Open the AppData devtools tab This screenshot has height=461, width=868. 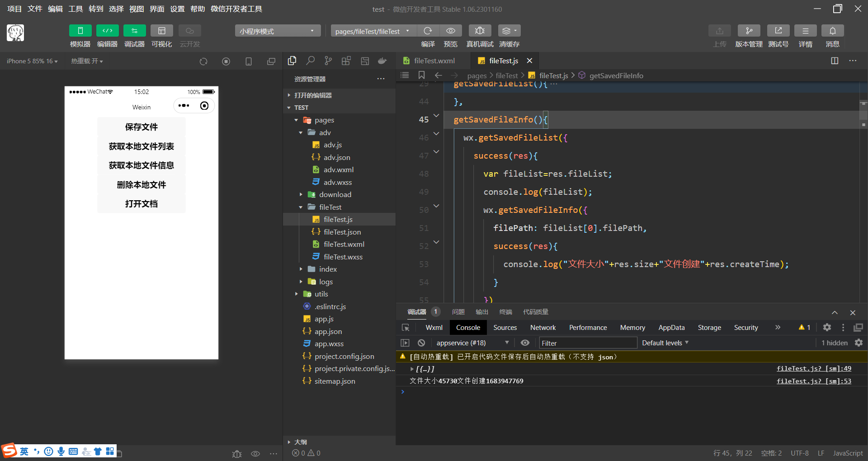671,328
